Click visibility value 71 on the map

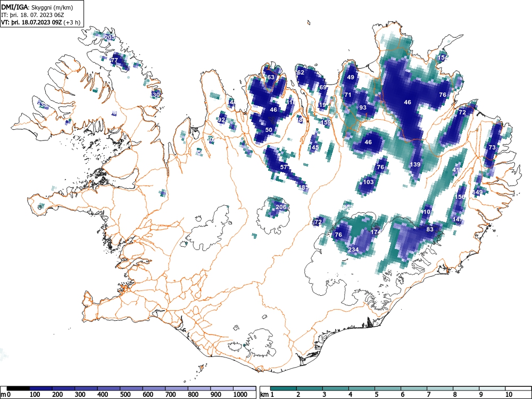coord(348,95)
